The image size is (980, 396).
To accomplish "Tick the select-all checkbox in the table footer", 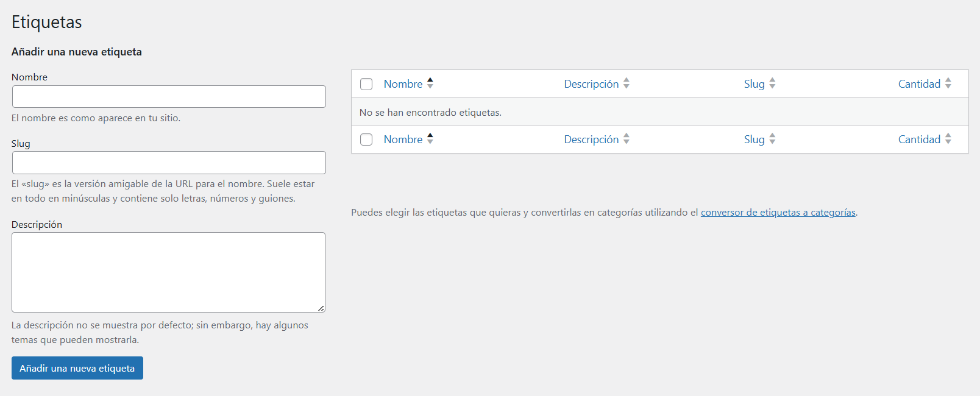I will [x=366, y=140].
